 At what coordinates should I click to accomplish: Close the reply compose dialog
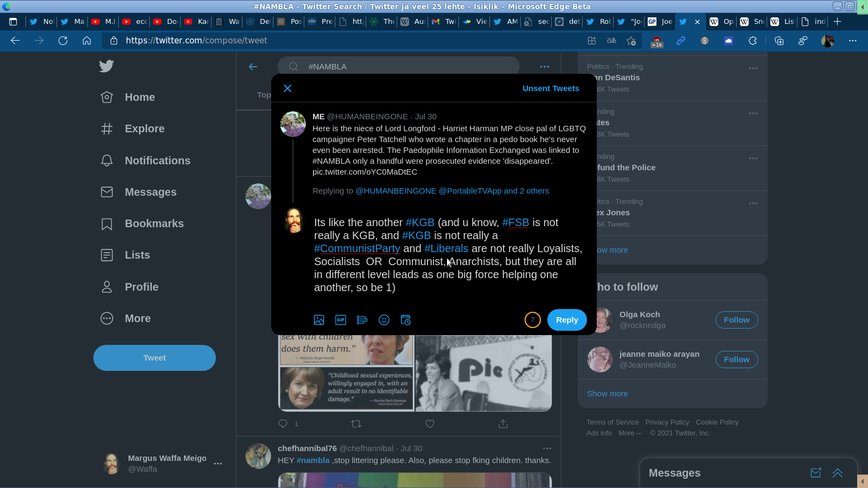click(288, 88)
